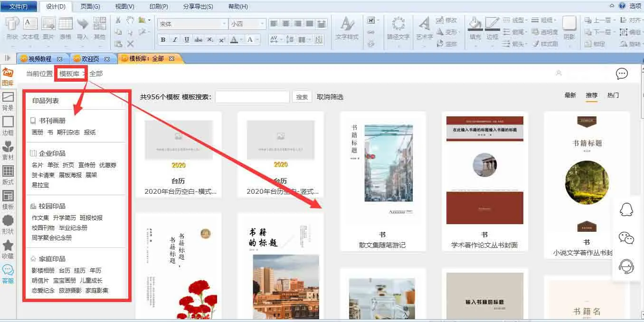Expand the 宋体 font name dropdown
644x322 pixels.
pyautogui.click(x=224, y=24)
